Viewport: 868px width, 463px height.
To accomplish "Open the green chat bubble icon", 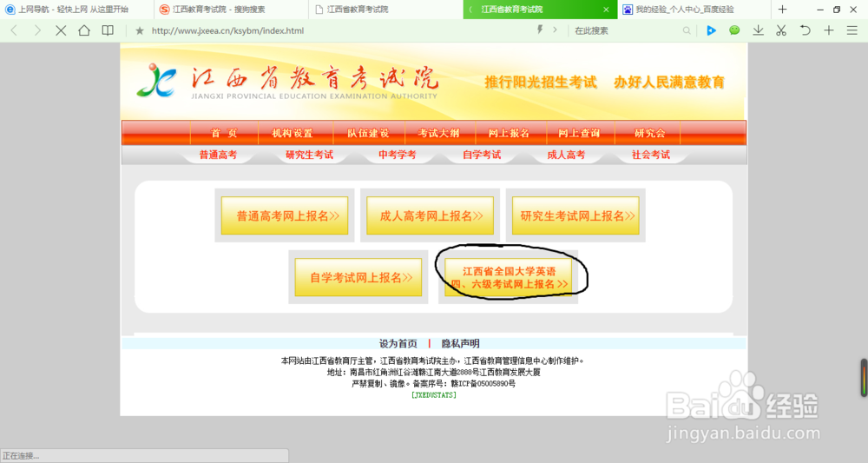I will 734,30.
